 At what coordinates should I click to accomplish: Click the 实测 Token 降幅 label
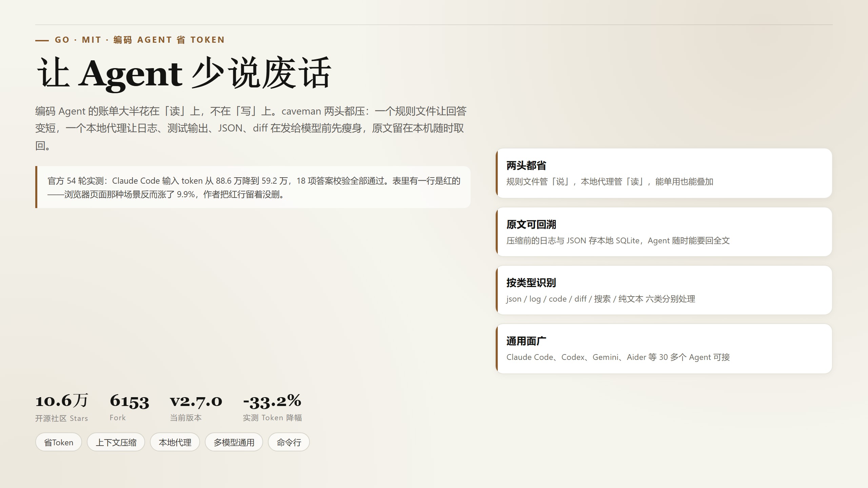[x=272, y=418]
